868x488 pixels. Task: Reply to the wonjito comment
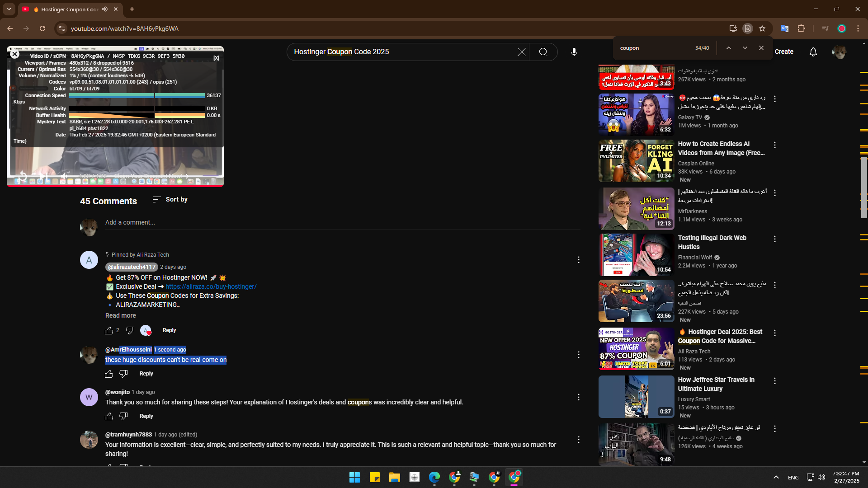click(x=146, y=416)
